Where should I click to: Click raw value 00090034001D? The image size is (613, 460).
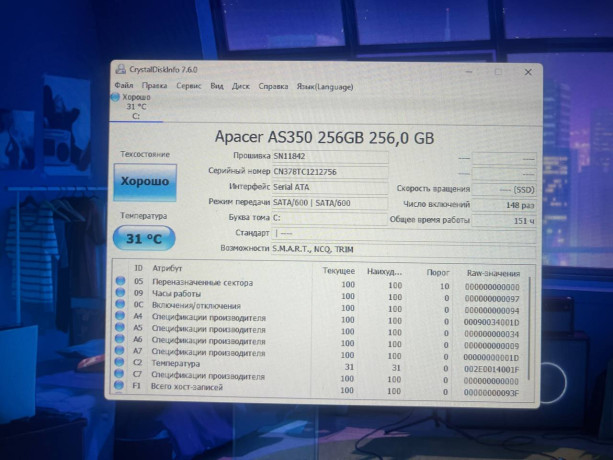[491, 322]
